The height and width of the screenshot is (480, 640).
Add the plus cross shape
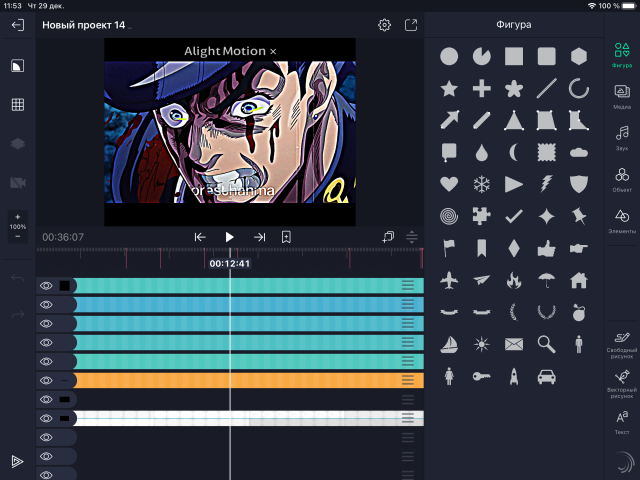click(x=482, y=89)
